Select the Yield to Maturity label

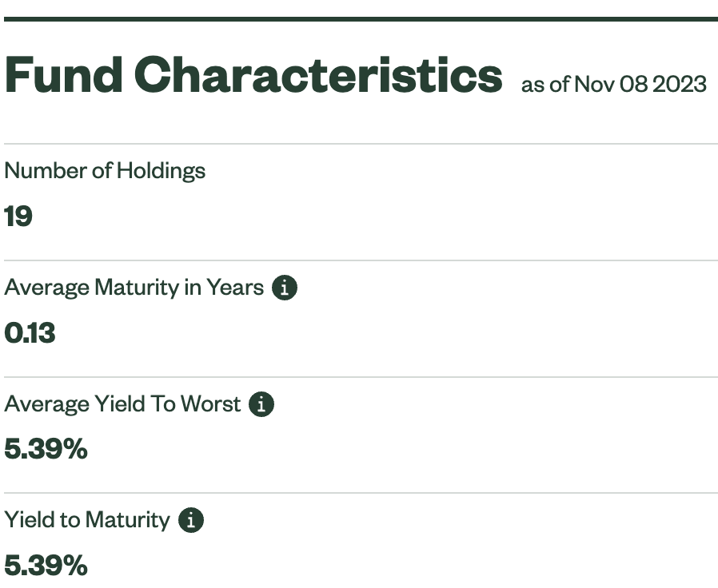pyautogui.click(x=87, y=521)
